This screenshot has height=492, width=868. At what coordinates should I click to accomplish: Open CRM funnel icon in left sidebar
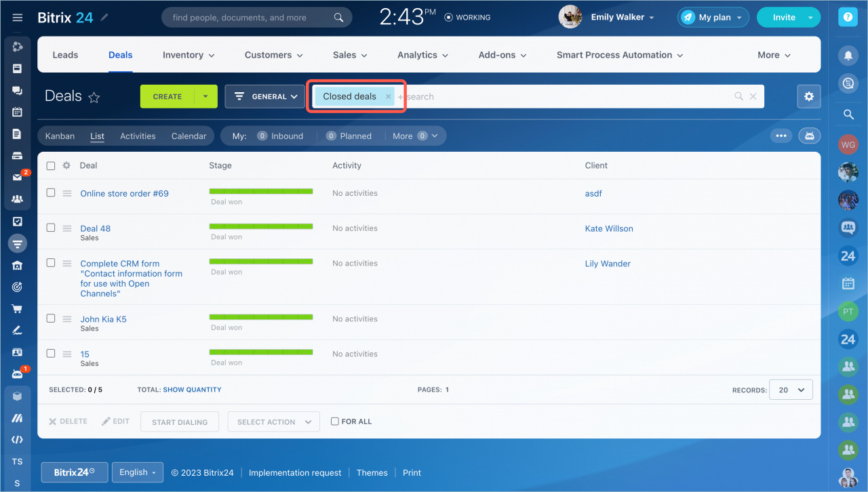tap(18, 243)
